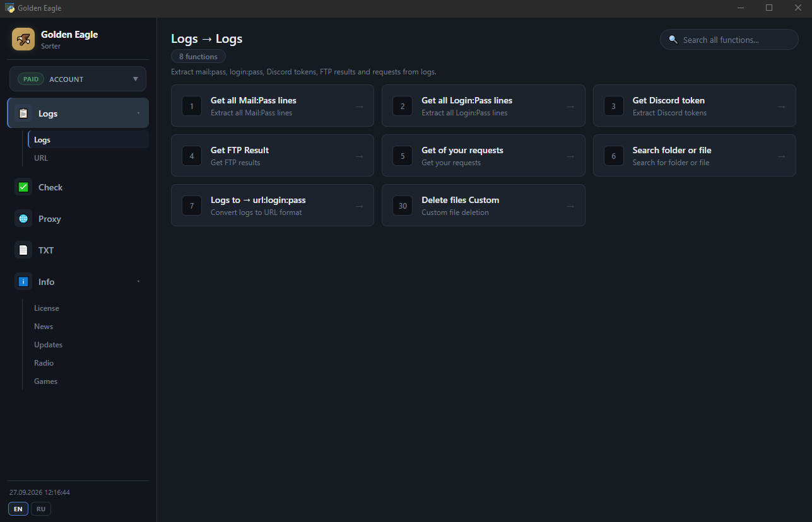This screenshot has height=522, width=812.
Task: Collapse the Logs section chevron
Action: pos(138,113)
